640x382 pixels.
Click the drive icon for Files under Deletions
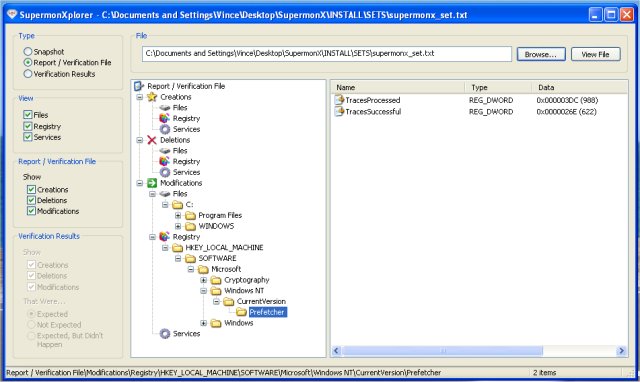[x=165, y=151]
